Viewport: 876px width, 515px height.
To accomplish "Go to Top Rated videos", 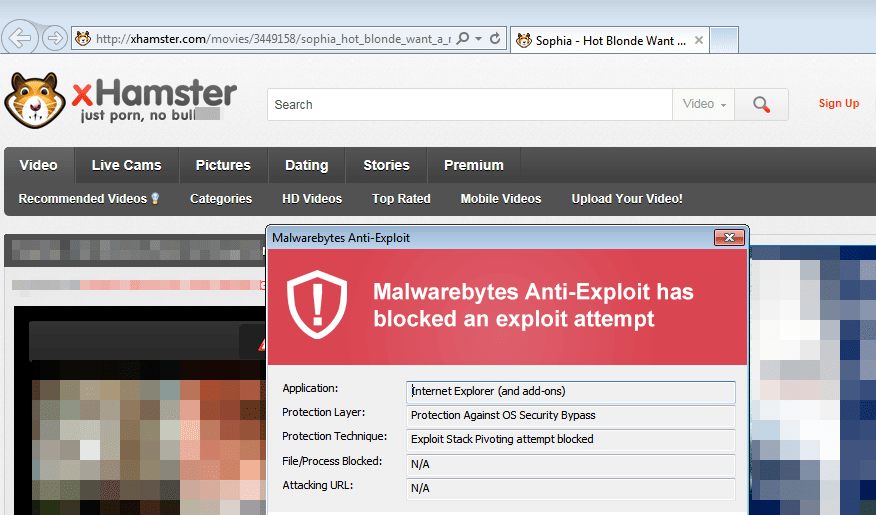I will pos(401,199).
